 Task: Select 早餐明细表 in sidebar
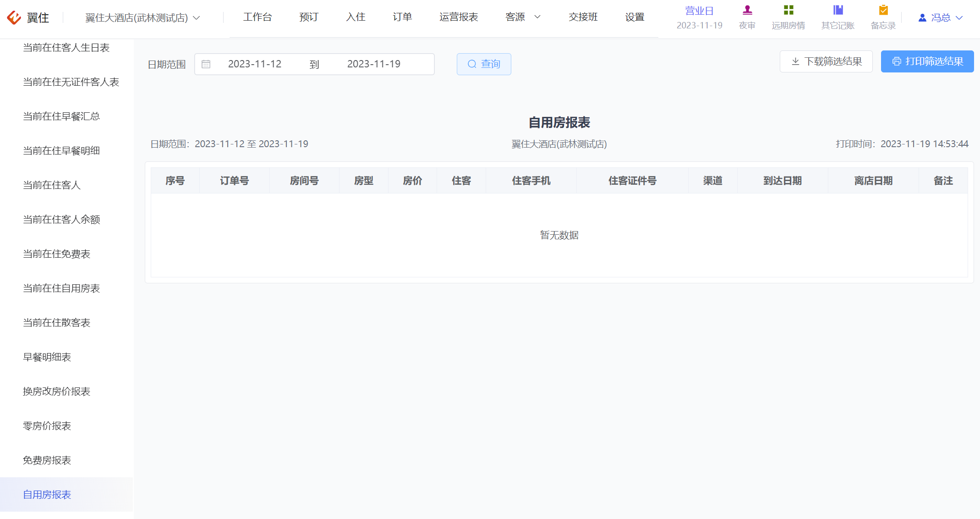click(x=66, y=357)
